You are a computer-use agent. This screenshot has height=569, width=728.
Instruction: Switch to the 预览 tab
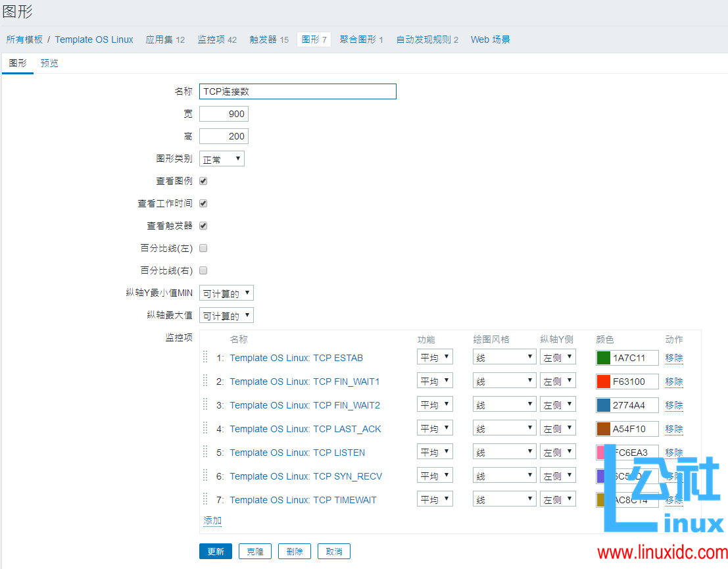tap(49, 63)
